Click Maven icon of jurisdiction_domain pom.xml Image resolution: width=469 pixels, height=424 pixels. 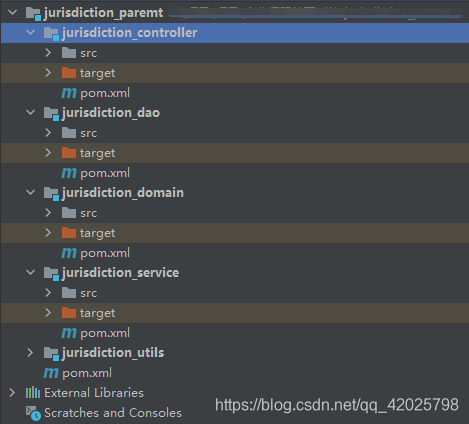69,253
